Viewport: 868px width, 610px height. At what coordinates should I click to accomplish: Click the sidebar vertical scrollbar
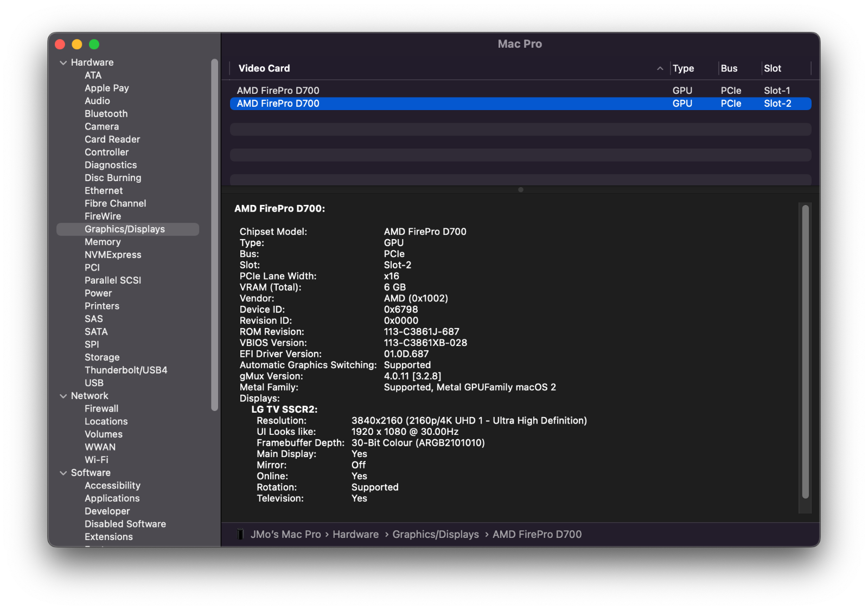[x=214, y=235]
